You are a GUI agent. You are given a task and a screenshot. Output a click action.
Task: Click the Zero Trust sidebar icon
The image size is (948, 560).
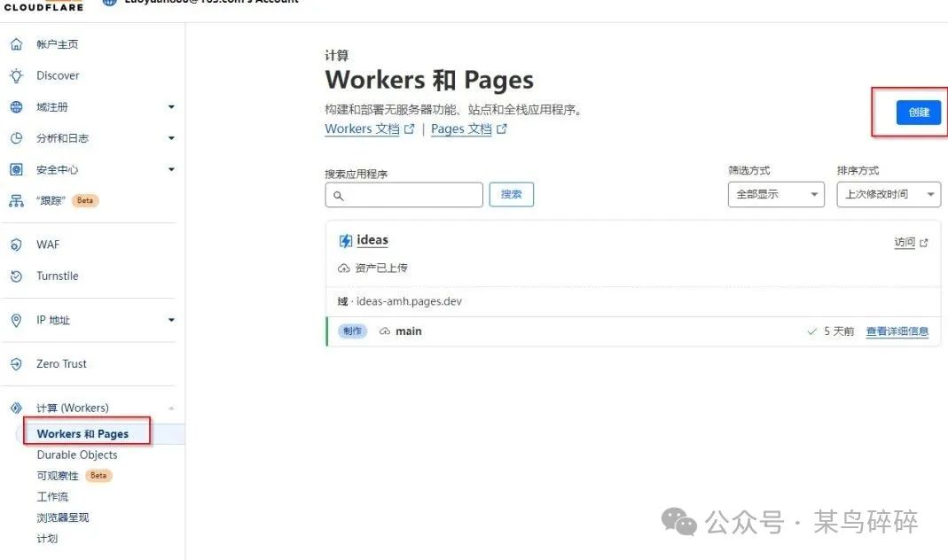click(x=16, y=364)
